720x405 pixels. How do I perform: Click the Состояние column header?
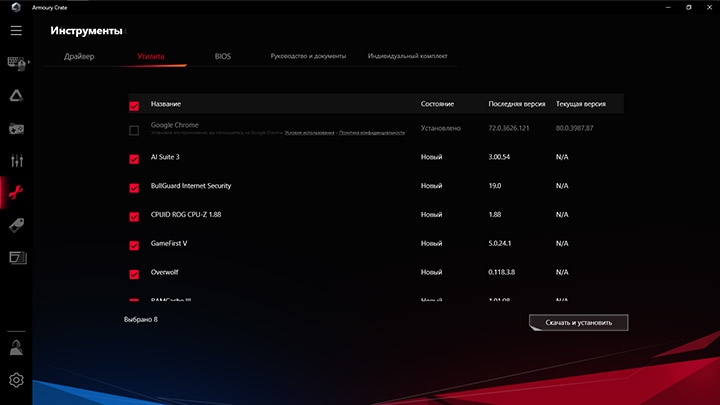[437, 104]
